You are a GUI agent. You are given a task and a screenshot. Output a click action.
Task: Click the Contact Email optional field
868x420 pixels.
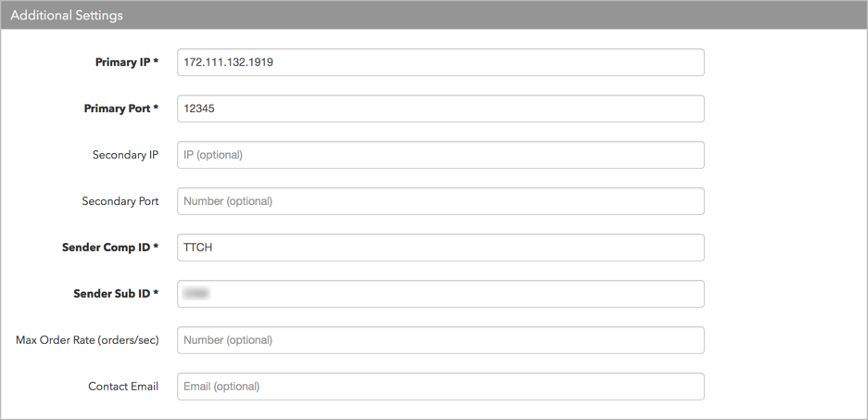(441, 387)
